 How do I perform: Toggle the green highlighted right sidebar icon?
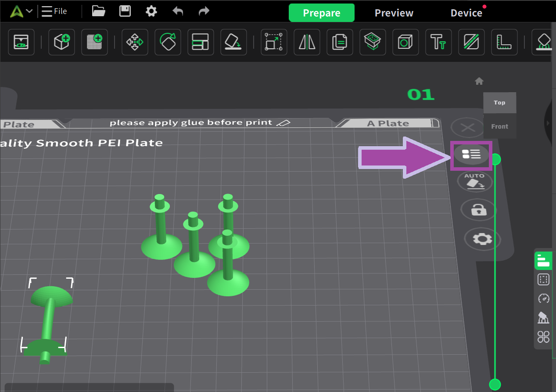tap(543, 261)
